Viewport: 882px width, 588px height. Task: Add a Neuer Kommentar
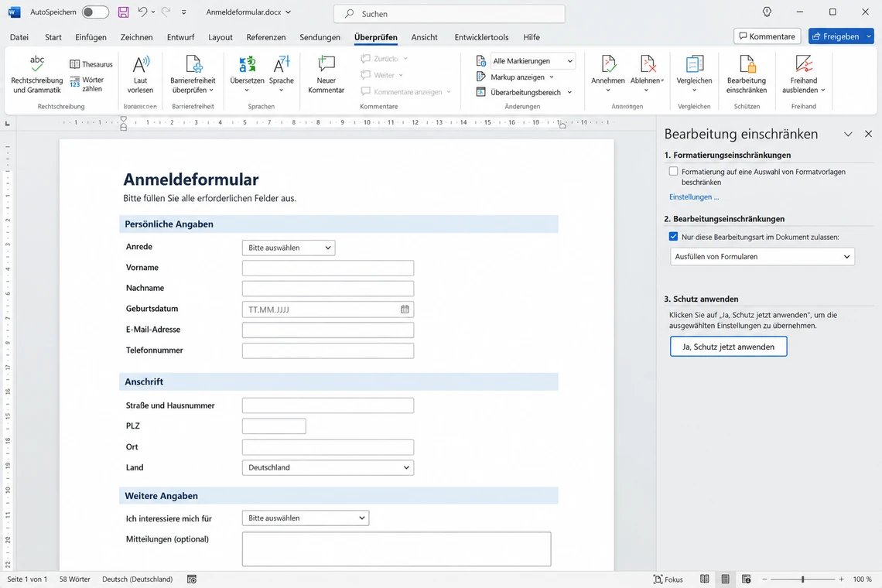(x=326, y=73)
